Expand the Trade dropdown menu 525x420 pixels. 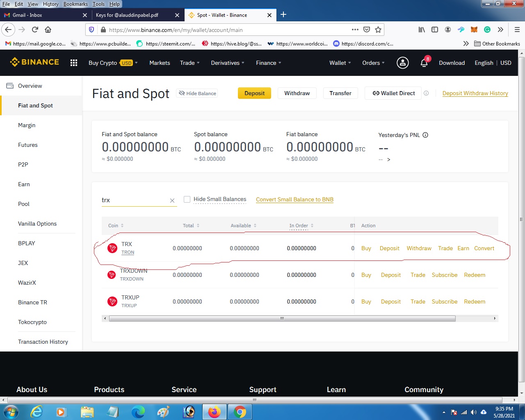click(x=190, y=63)
